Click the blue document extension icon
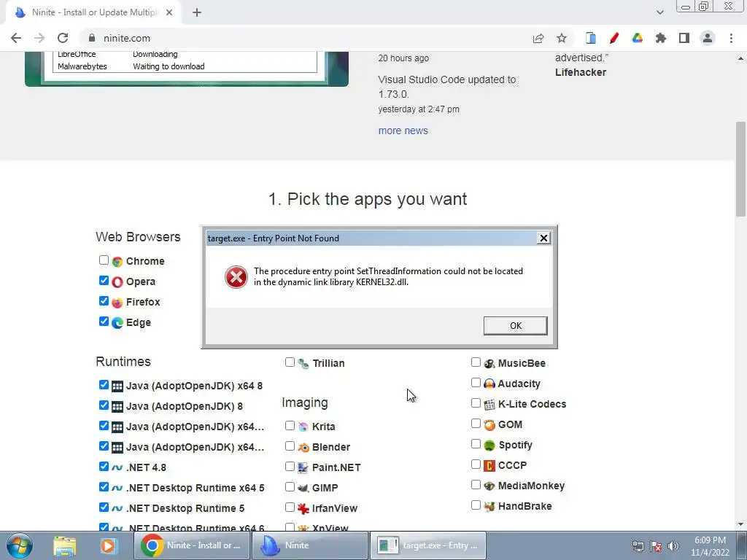The width and height of the screenshot is (747, 560). pos(591,38)
